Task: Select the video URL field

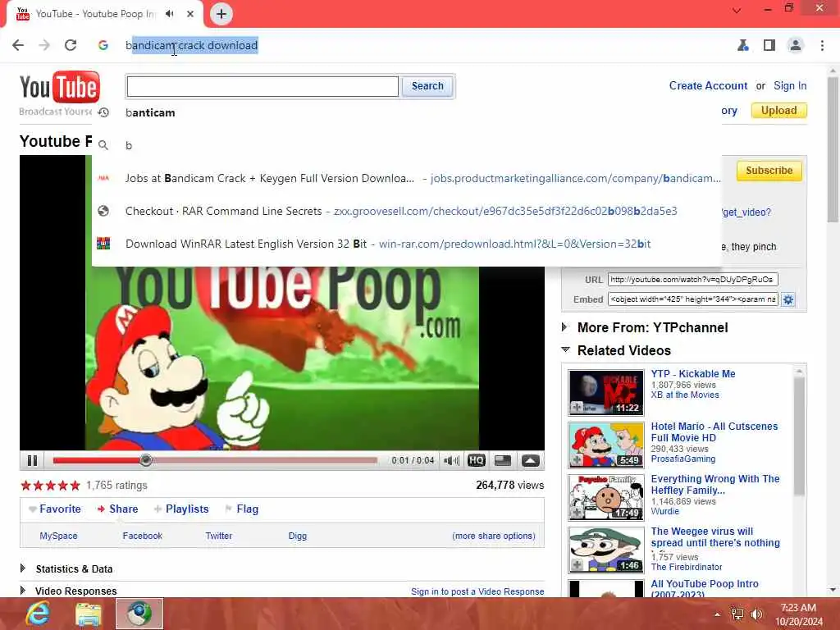Action: (x=692, y=280)
